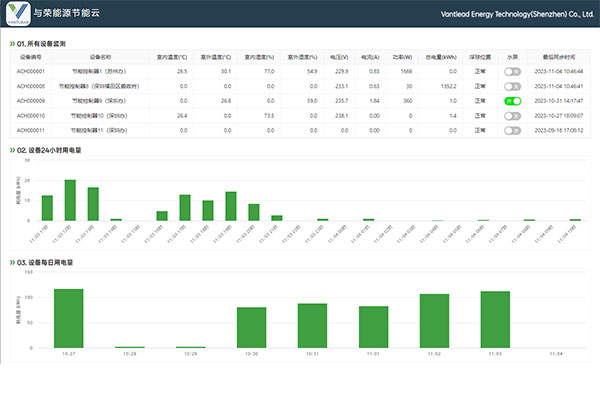Click the 10-30 bar in the daily chart
Screen dimensions: 600x400
tap(251, 327)
